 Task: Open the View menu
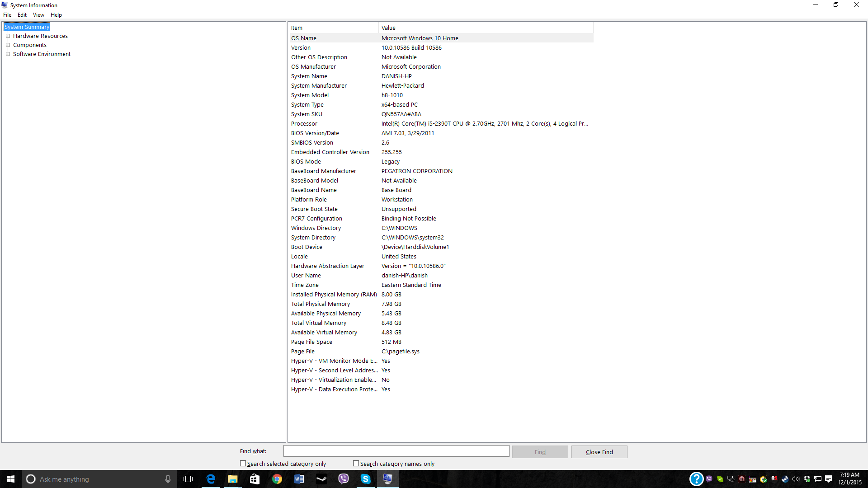click(x=38, y=15)
